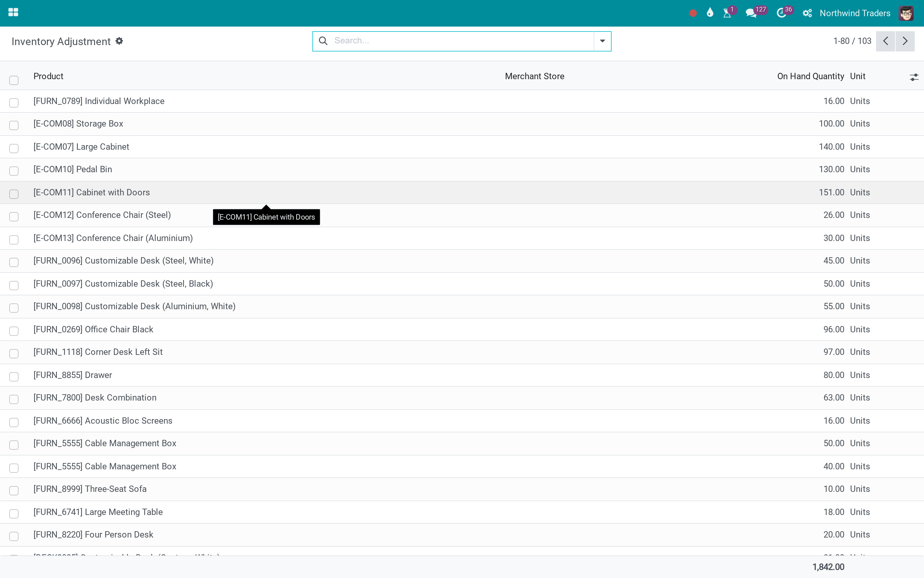Screen dimensions: 924x578
Task: Open the user avatar menu
Action: click(906, 13)
